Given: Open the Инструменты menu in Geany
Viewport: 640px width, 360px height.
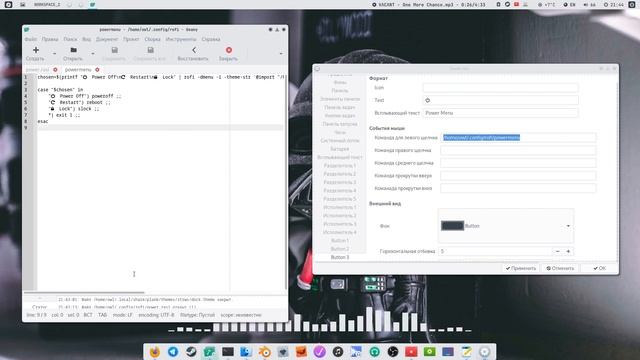Looking at the screenshot, I should click(181, 39).
